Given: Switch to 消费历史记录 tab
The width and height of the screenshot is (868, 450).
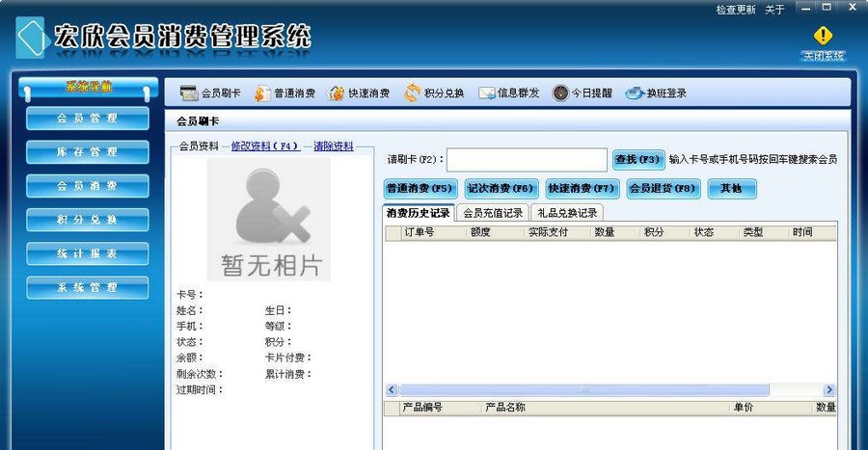Looking at the screenshot, I should [418, 213].
